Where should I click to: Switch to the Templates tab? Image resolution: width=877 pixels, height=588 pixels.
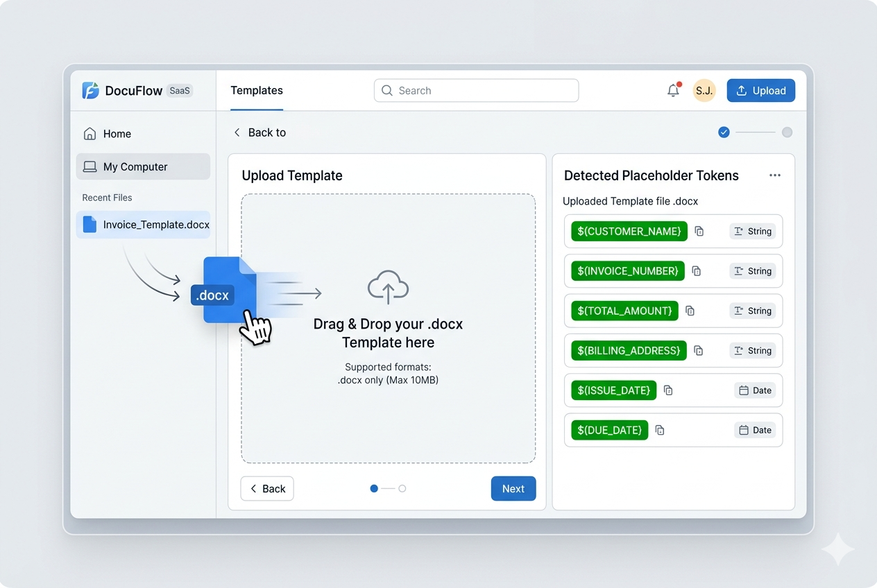(257, 91)
